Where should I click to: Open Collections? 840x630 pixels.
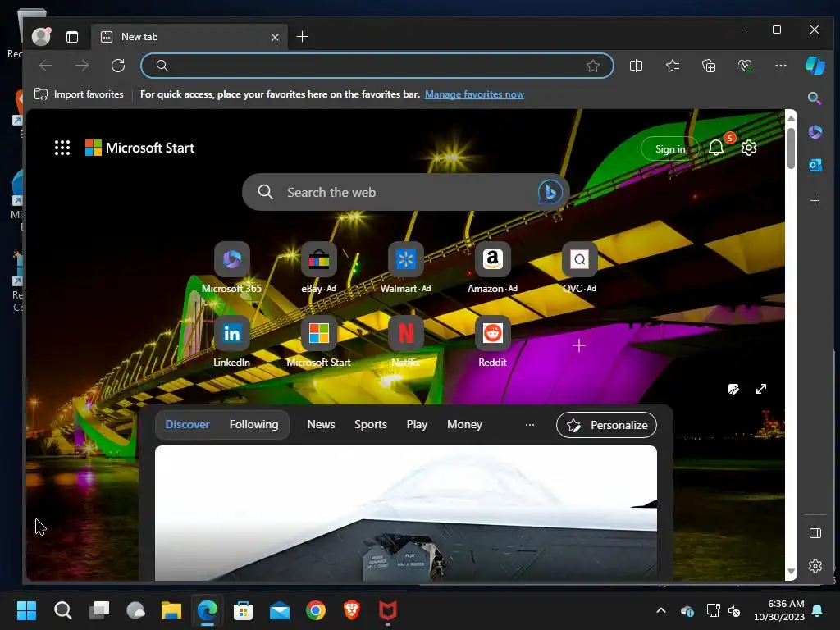(709, 66)
